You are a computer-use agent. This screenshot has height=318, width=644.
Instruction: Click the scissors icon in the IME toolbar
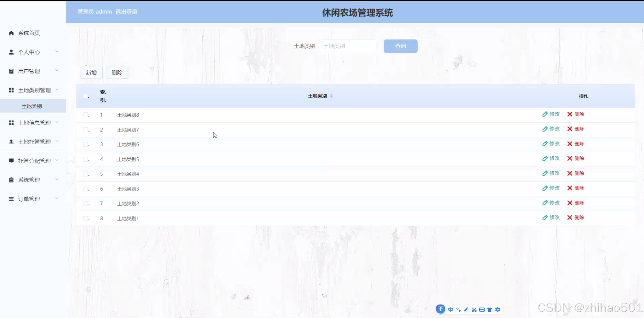(x=474, y=310)
